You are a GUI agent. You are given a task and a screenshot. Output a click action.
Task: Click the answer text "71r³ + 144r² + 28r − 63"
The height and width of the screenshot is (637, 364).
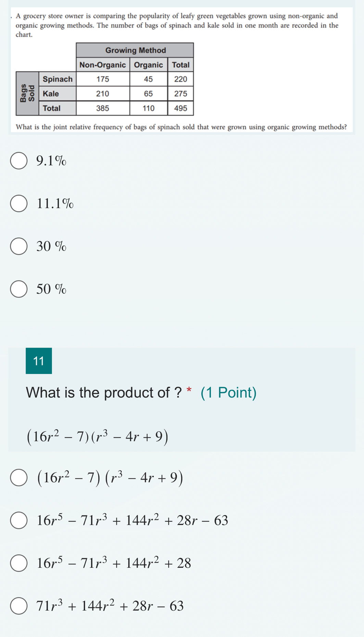coord(110,605)
